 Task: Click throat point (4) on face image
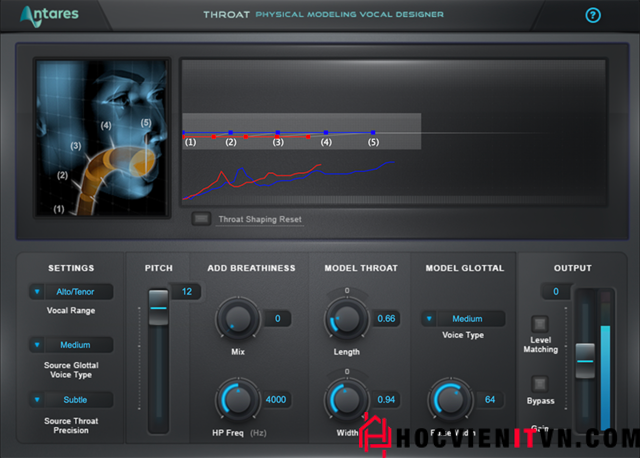106,125
